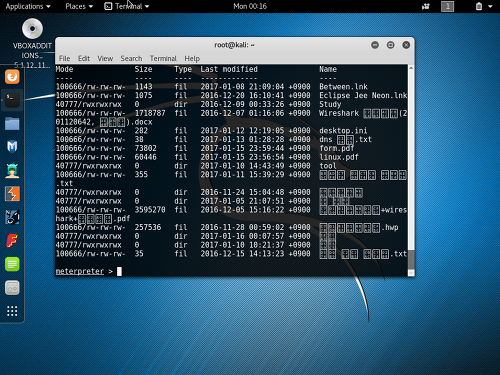Launch Burp Suite from the dock
Viewport: 500px width, 375px height.
(x=12, y=194)
